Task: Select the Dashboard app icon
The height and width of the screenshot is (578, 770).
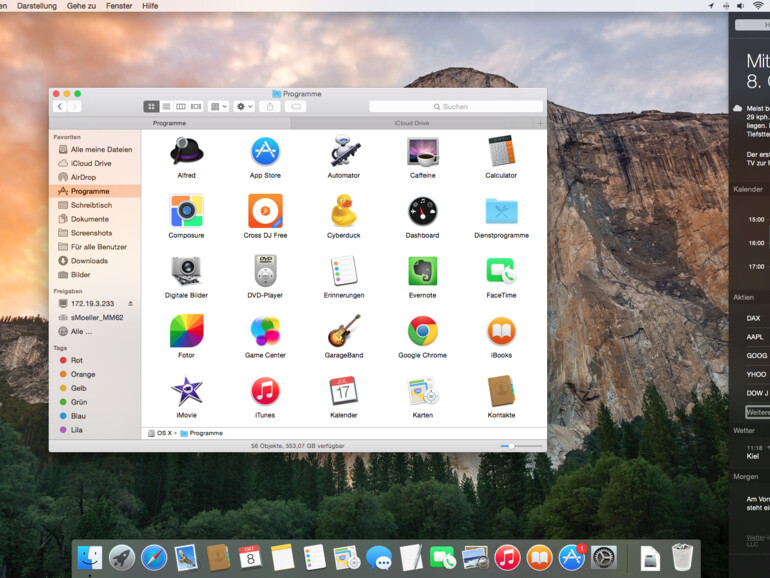Action: [422, 211]
